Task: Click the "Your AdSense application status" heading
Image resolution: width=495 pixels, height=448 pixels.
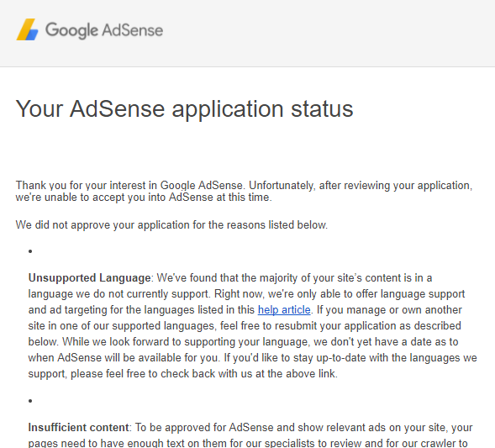Action: [x=184, y=109]
